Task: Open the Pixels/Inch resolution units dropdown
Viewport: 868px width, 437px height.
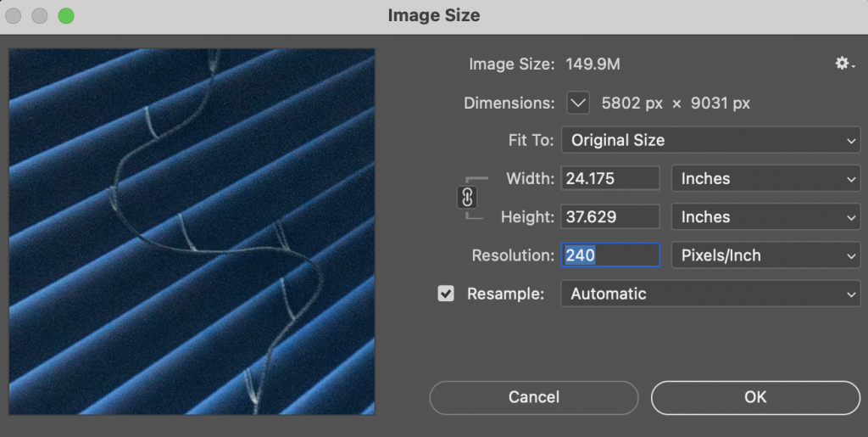Action: click(765, 255)
